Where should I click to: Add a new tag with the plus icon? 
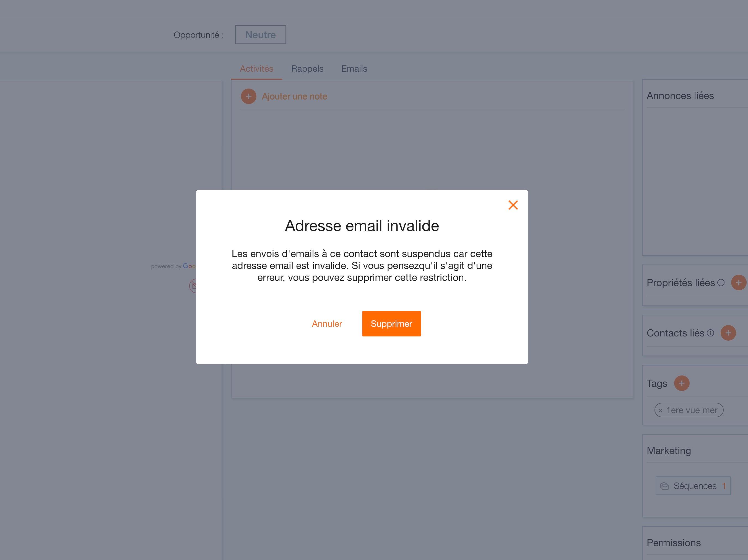(682, 383)
